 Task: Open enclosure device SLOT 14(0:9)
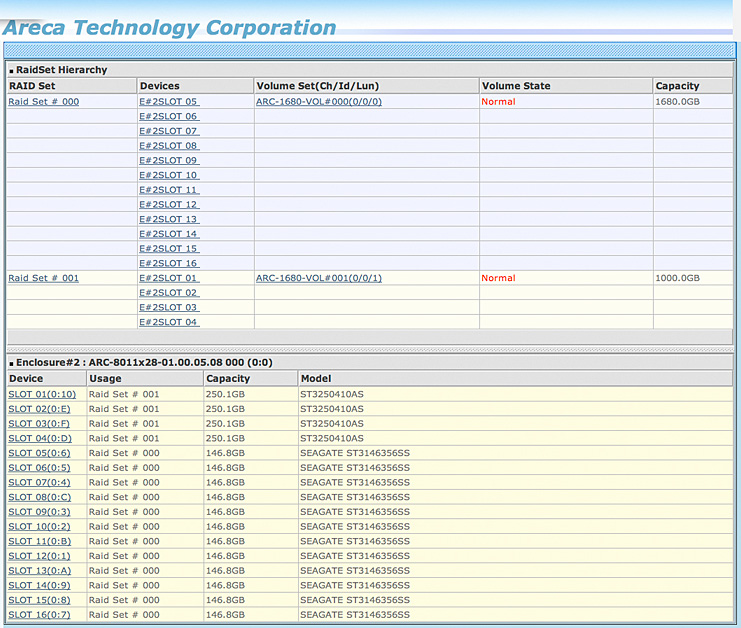39,585
